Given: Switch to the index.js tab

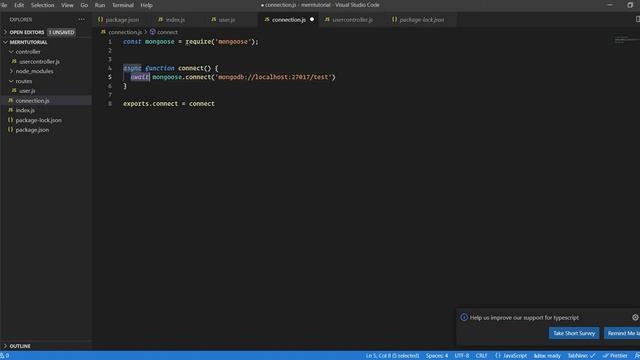Looking at the screenshot, I should (x=175, y=20).
